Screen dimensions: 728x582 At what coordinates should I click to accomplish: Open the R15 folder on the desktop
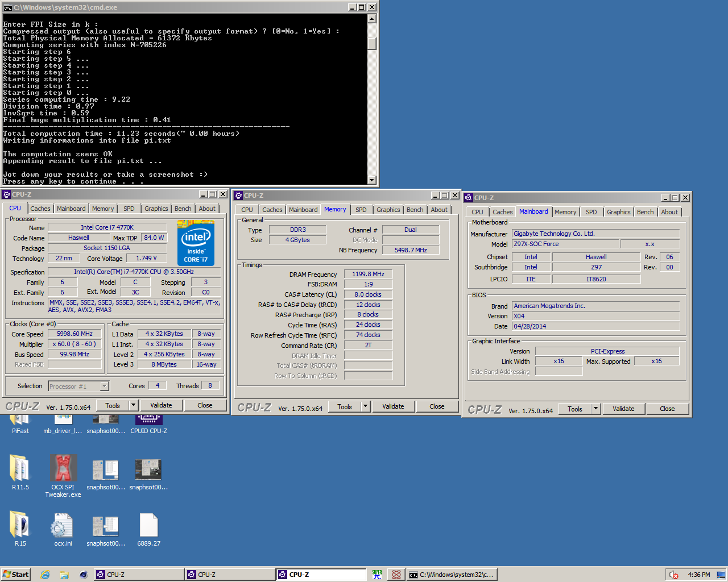(20, 529)
